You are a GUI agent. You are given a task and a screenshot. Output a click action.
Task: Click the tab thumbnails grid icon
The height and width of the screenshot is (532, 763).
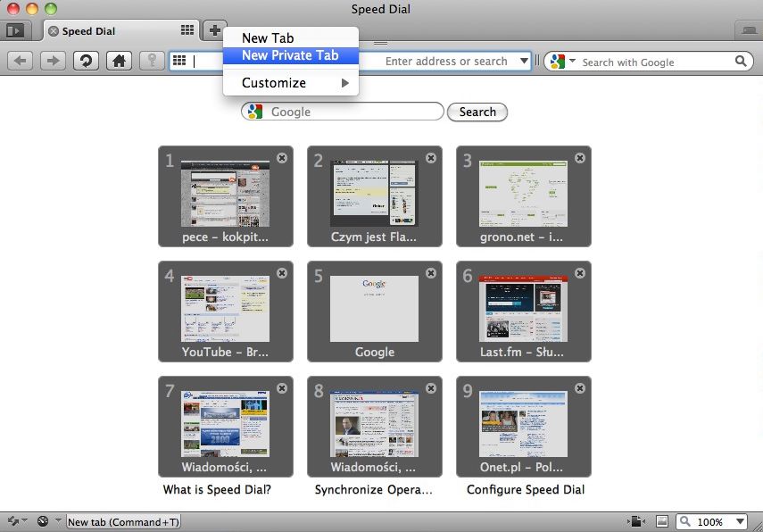click(187, 30)
